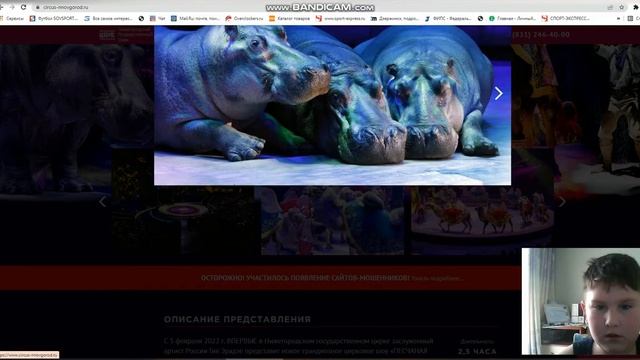The image size is (640, 360).
Task: Open the 'Все самое интерес...' bookmark
Action: [108, 18]
